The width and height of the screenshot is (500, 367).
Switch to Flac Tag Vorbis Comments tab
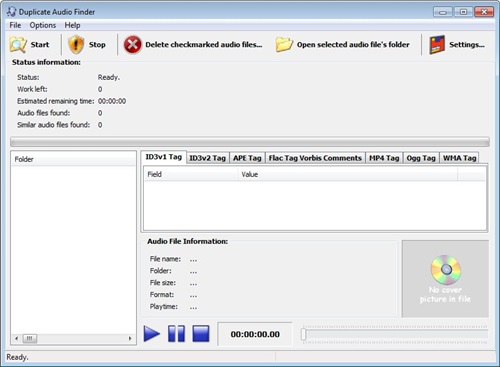(315, 158)
